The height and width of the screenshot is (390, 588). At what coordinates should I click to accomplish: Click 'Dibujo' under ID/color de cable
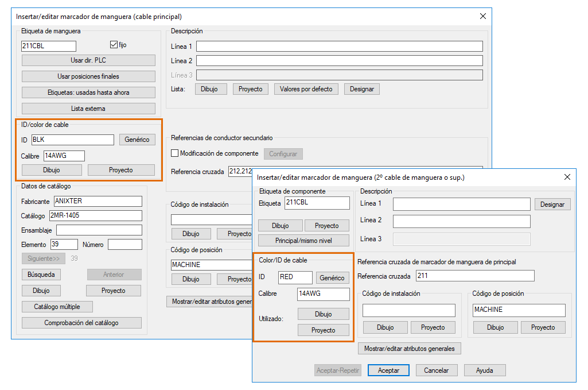(x=52, y=170)
